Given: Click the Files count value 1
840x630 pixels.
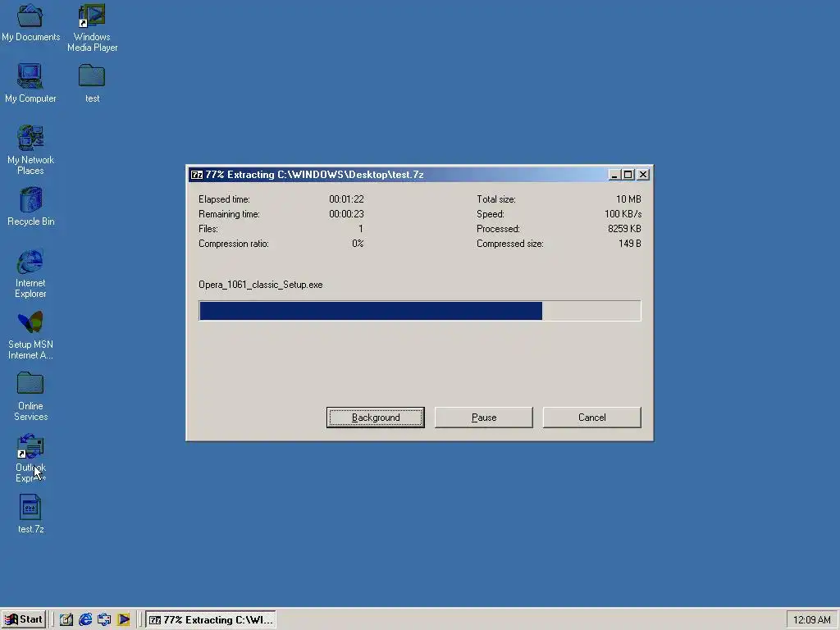Looking at the screenshot, I should (x=361, y=229).
